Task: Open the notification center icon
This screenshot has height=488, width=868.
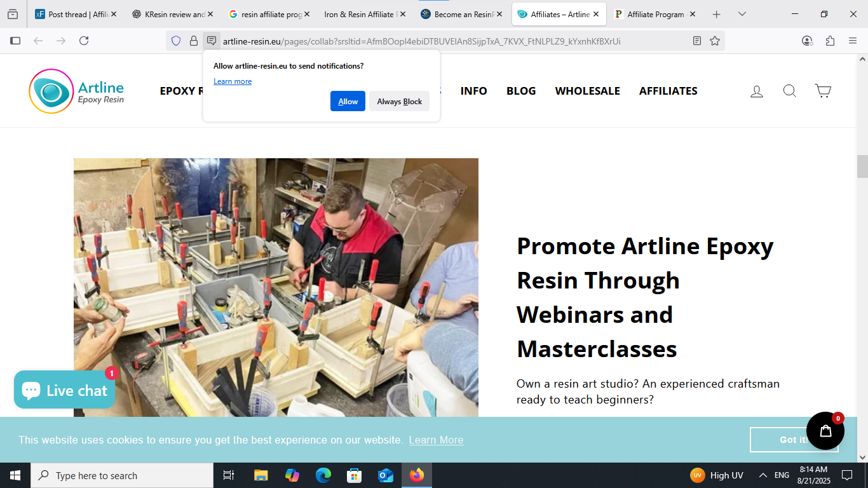Action: point(847,475)
